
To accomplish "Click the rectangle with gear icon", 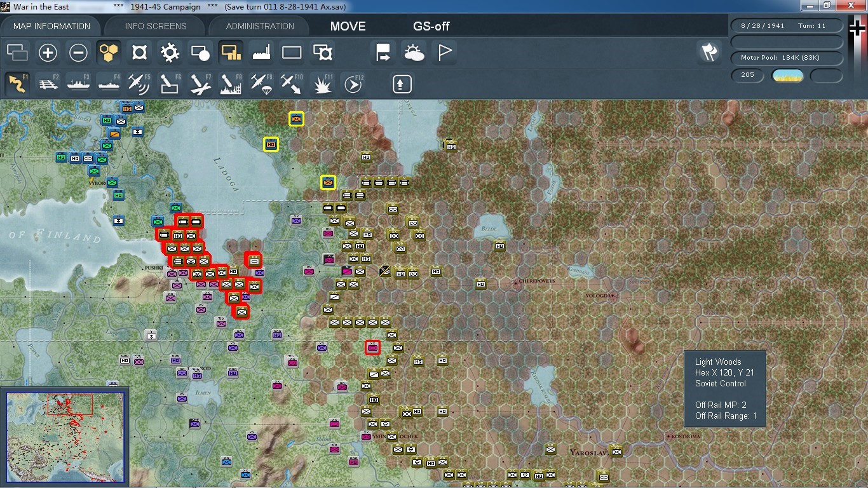I will tap(323, 52).
